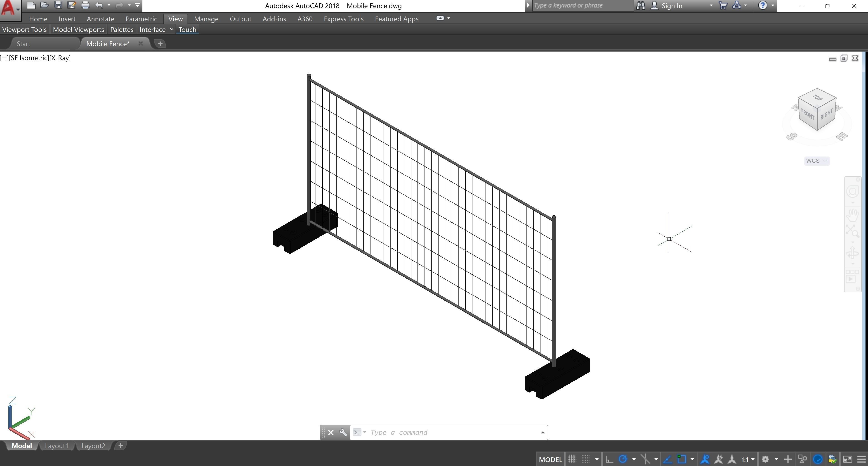Expand the Undo history dropdown

pos(108,5)
